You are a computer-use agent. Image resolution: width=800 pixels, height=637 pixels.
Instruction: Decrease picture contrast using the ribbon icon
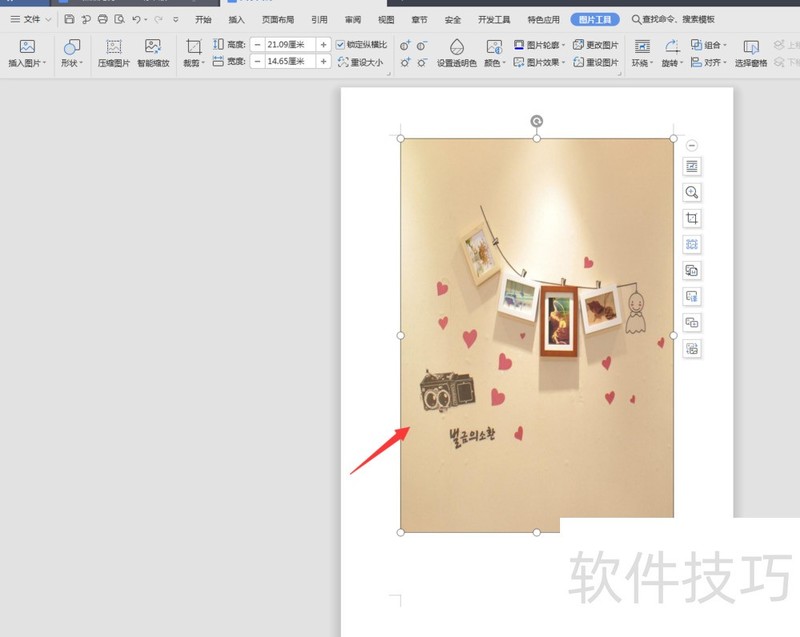pos(422,46)
